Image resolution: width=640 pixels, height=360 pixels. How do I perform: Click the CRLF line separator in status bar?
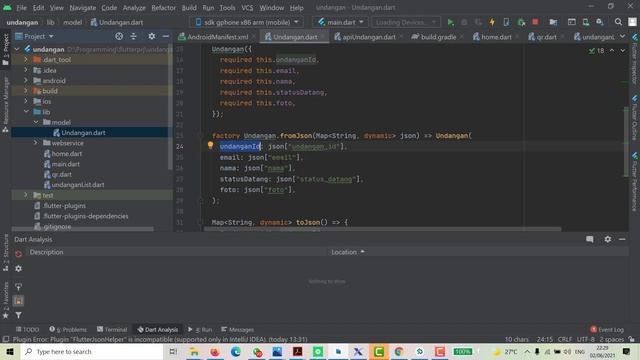pos(564,339)
